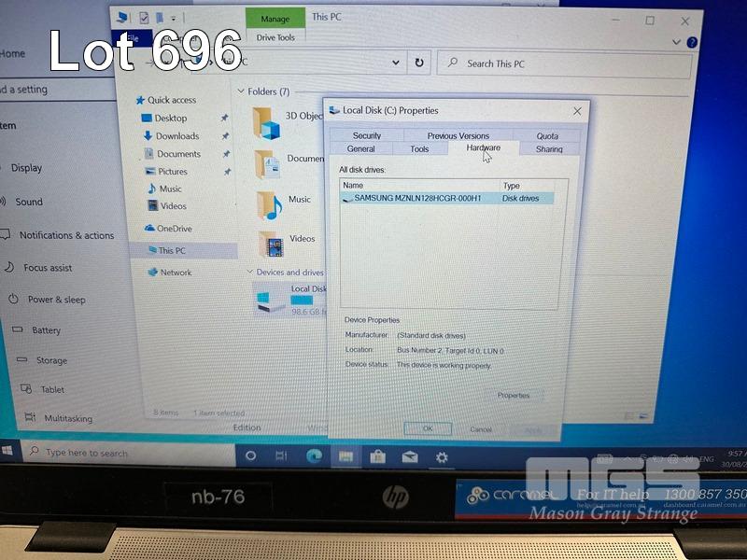Viewport: 747px width, 560px height.
Task: Click the Cortana circle icon
Action: click(x=249, y=455)
